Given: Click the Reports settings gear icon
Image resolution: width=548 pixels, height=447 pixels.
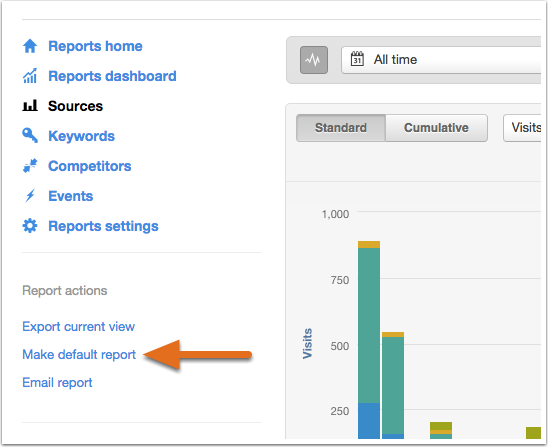Looking at the screenshot, I should pyautogui.click(x=30, y=226).
